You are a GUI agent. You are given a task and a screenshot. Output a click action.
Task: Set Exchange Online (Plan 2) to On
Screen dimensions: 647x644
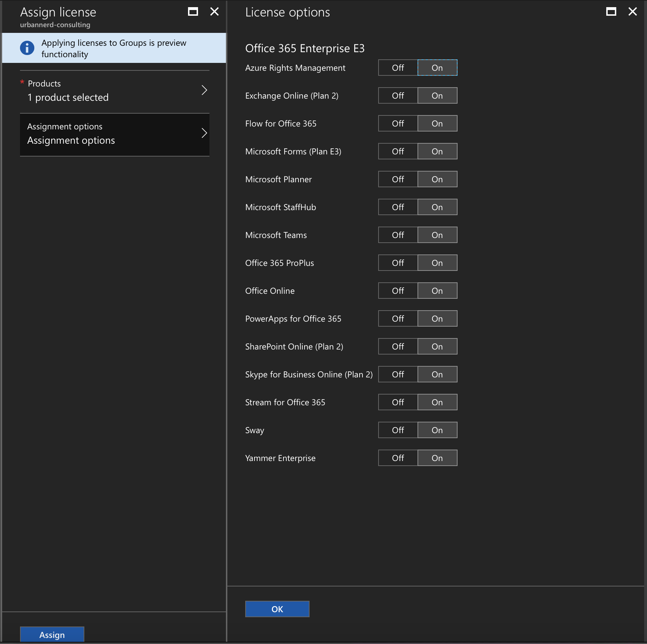[437, 95]
